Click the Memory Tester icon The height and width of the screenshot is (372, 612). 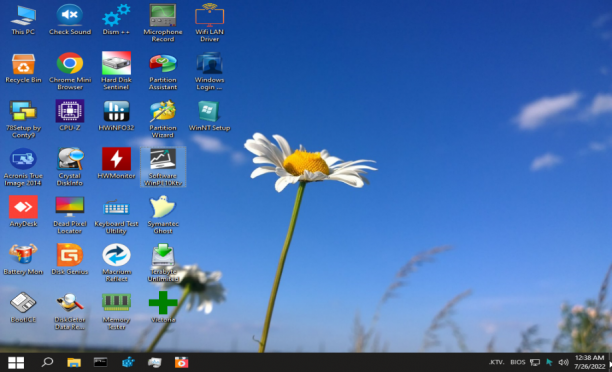(116, 310)
